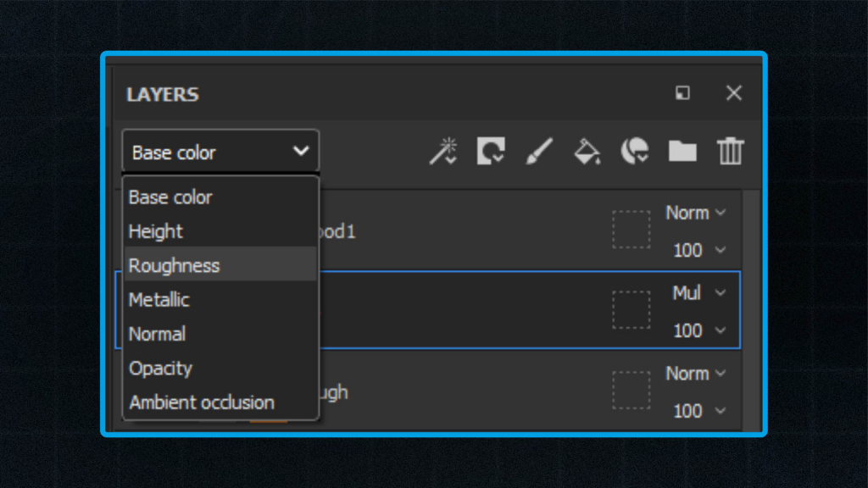Add a folder to layers
This screenshot has height=488, width=868.
(682, 151)
